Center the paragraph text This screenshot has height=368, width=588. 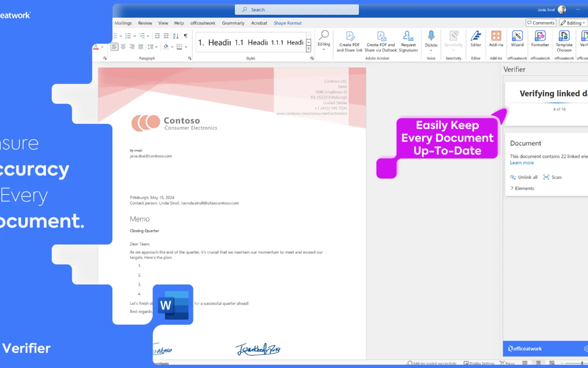point(123,47)
